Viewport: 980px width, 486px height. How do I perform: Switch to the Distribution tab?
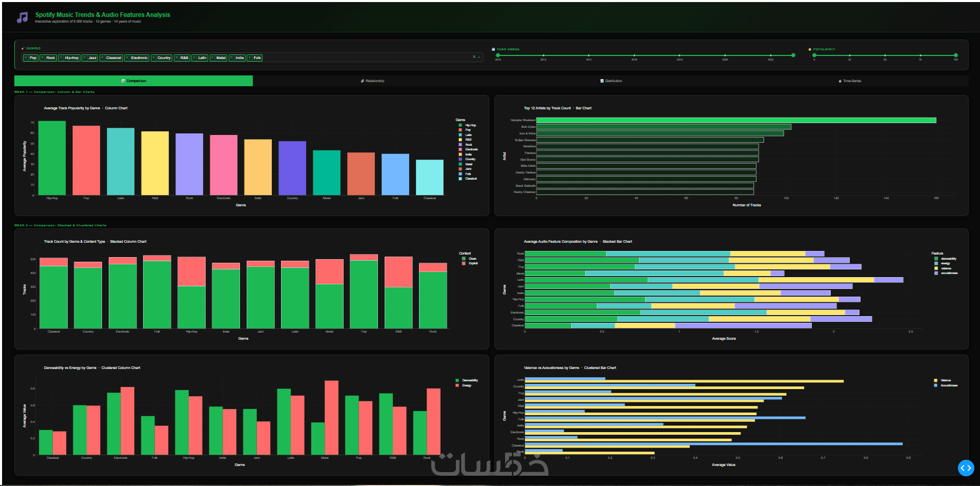[611, 81]
